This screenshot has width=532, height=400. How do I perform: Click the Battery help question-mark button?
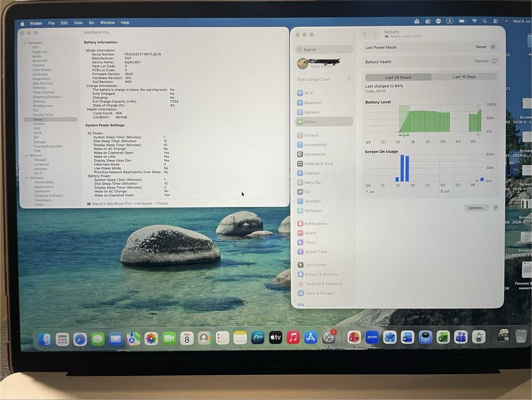(495, 208)
